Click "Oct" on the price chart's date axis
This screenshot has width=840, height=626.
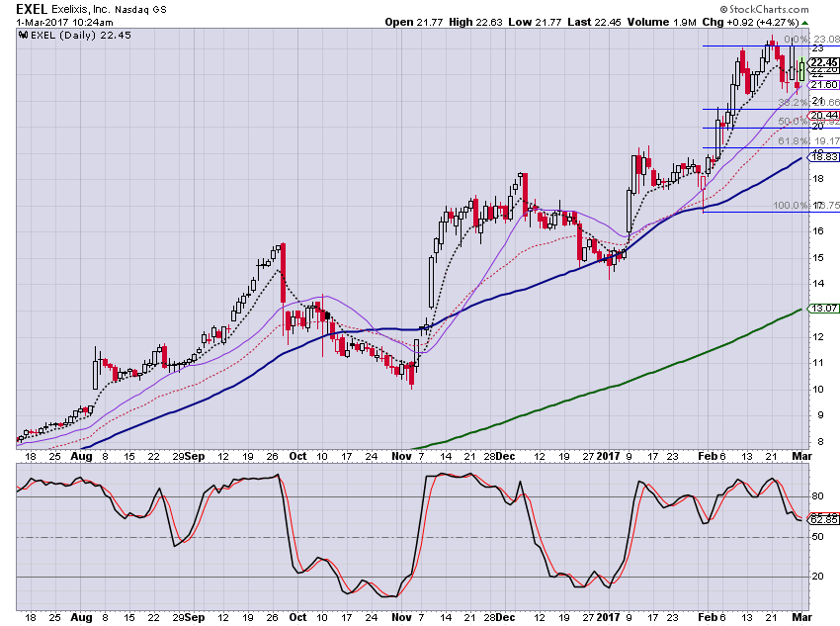click(297, 456)
